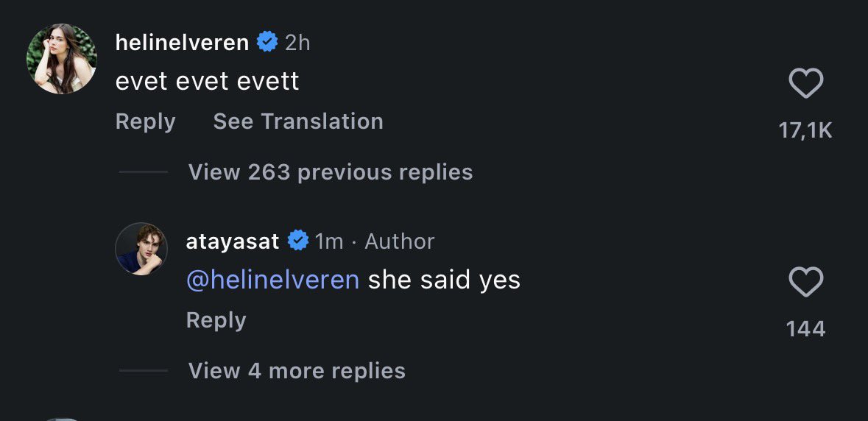Reply to helinelveren's comment
The height and width of the screenshot is (421, 868).
tap(146, 121)
